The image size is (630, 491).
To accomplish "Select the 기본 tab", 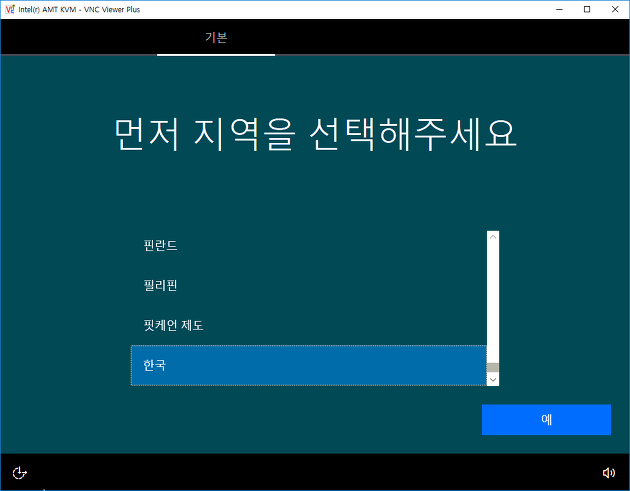I will pos(216,37).
